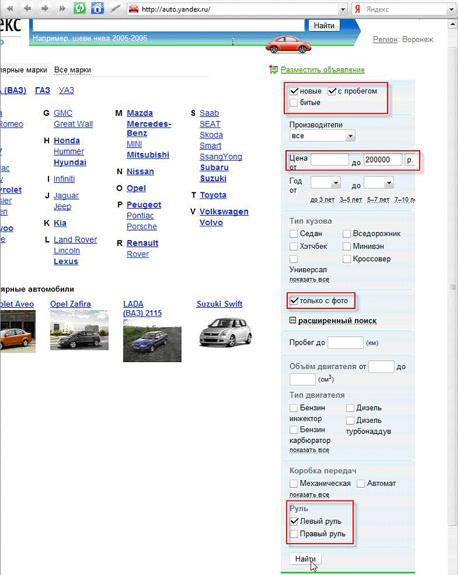458x575 pixels.
Task: Click the car site icon in address bar
Action: point(133,9)
